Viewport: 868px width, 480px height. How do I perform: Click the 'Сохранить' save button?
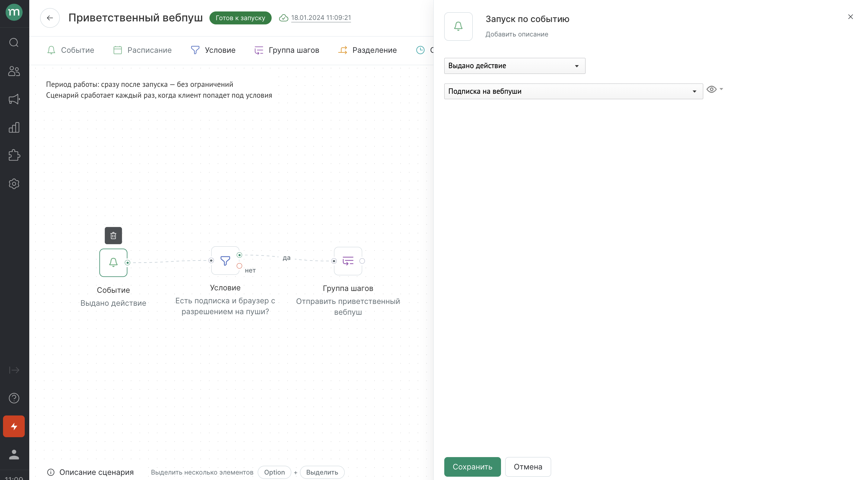point(472,467)
